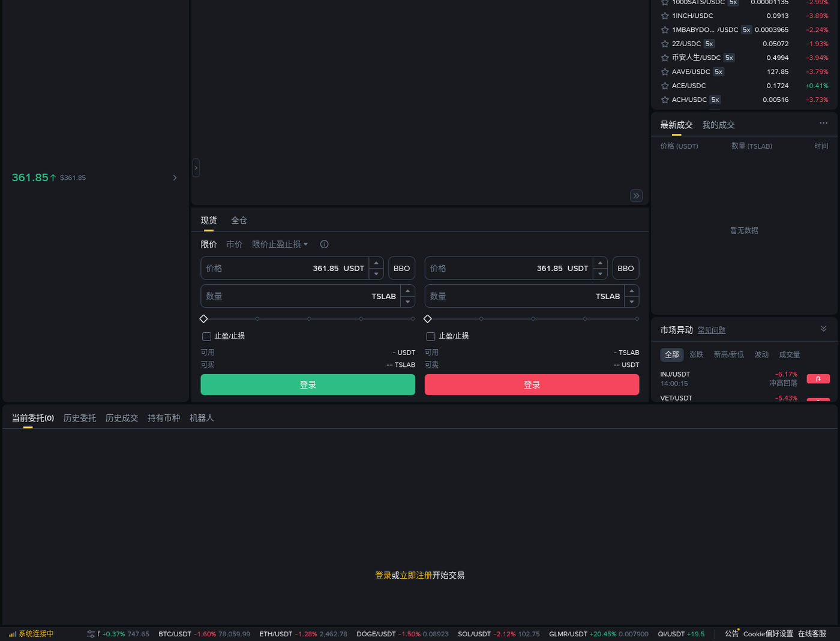Click the buy-side amount slider handle
The height and width of the screenshot is (641, 840).
tap(204, 319)
